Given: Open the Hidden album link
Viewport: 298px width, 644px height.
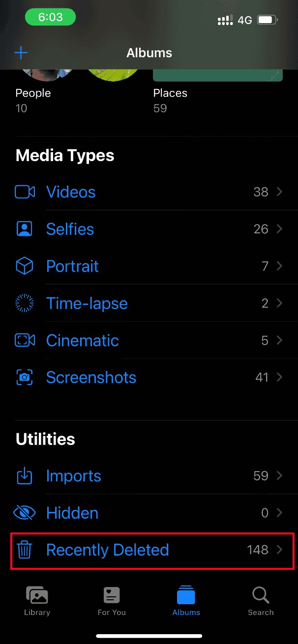Looking at the screenshot, I should (72, 513).
